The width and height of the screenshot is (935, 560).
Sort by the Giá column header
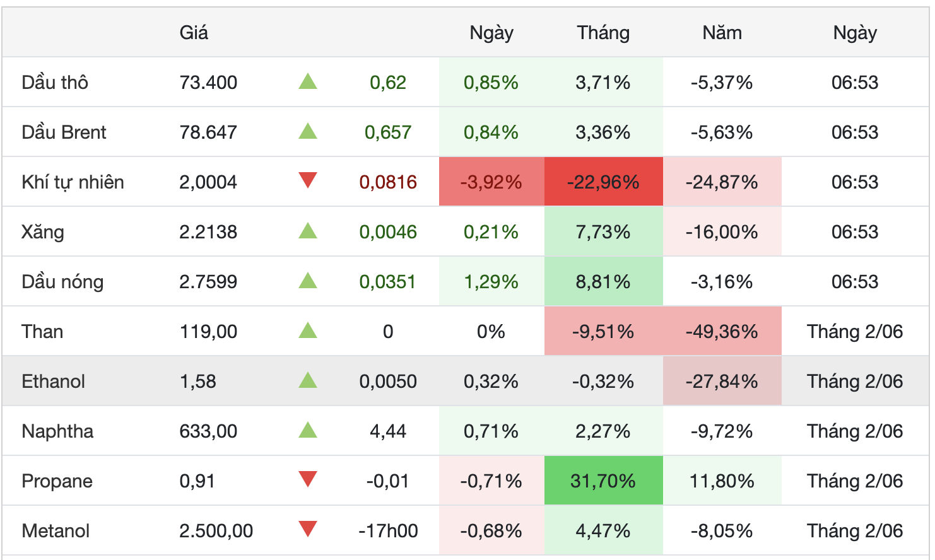tap(194, 33)
